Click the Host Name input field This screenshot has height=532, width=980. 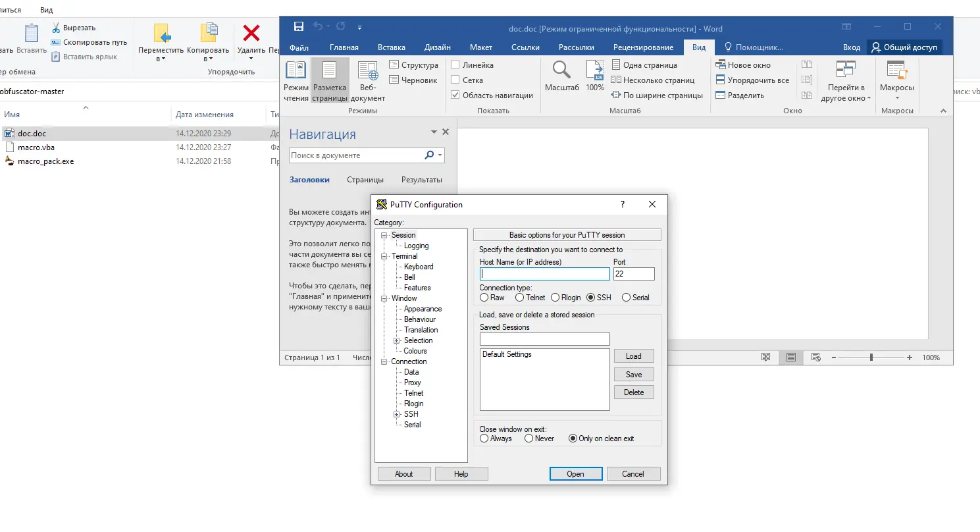click(x=545, y=274)
